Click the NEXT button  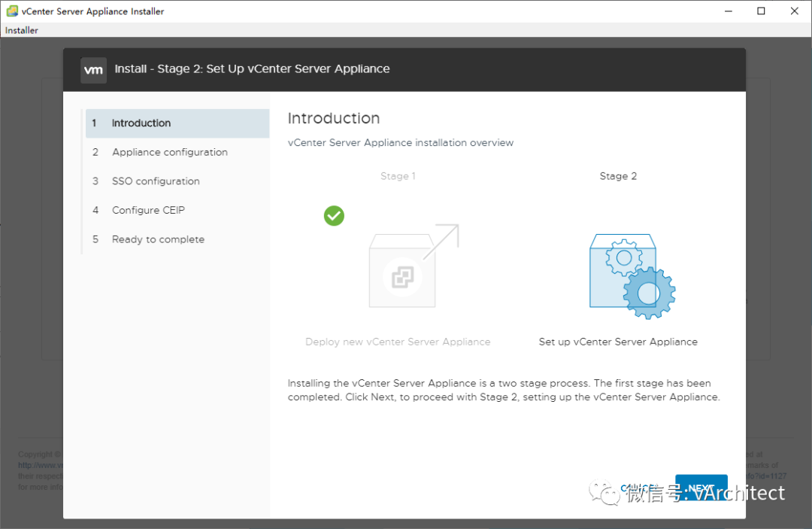(x=701, y=488)
